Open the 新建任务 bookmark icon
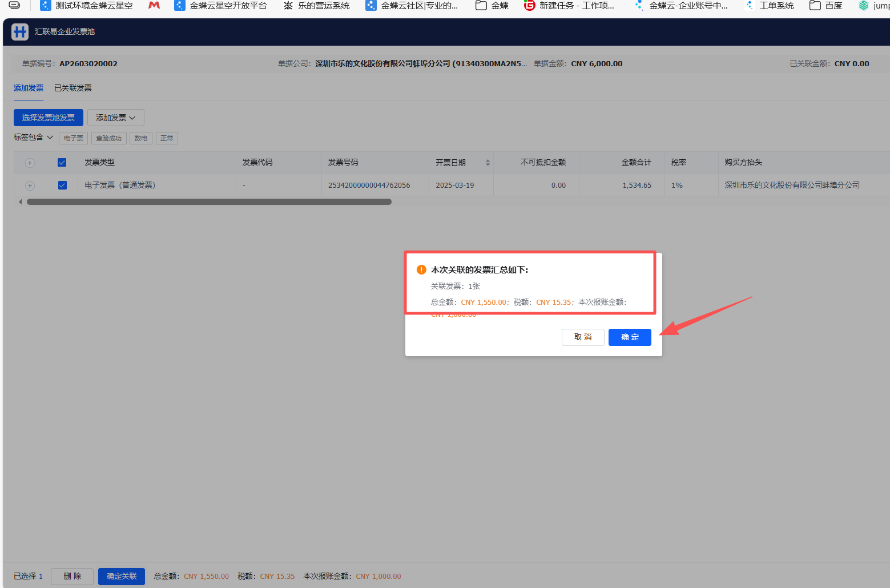 (x=530, y=6)
